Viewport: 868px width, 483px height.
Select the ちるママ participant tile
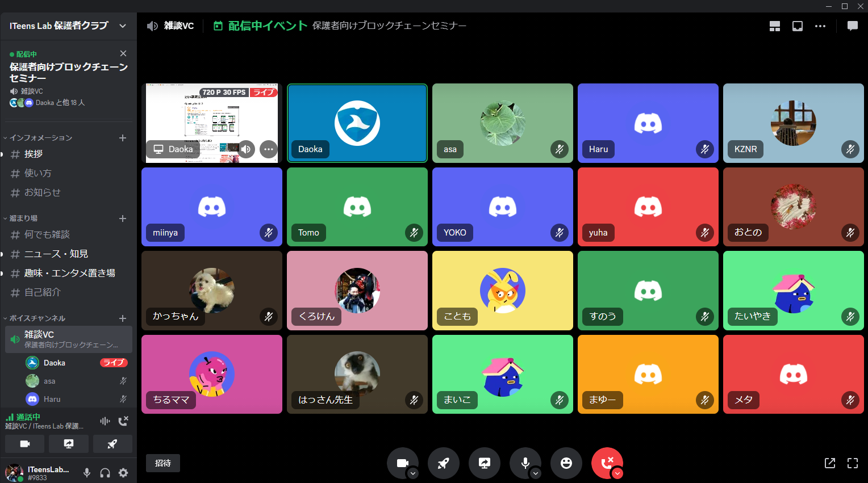click(212, 374)
